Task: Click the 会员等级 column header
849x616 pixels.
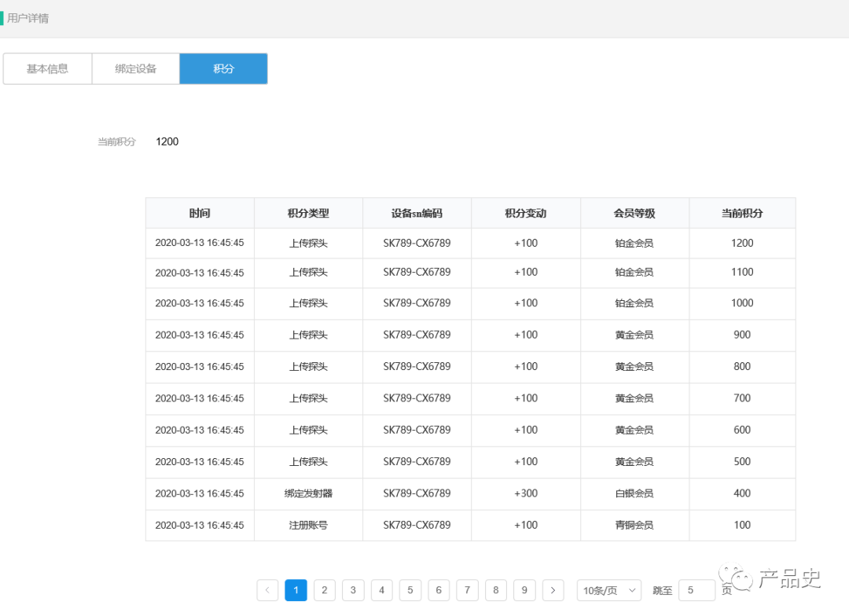Action: [634, 214]
